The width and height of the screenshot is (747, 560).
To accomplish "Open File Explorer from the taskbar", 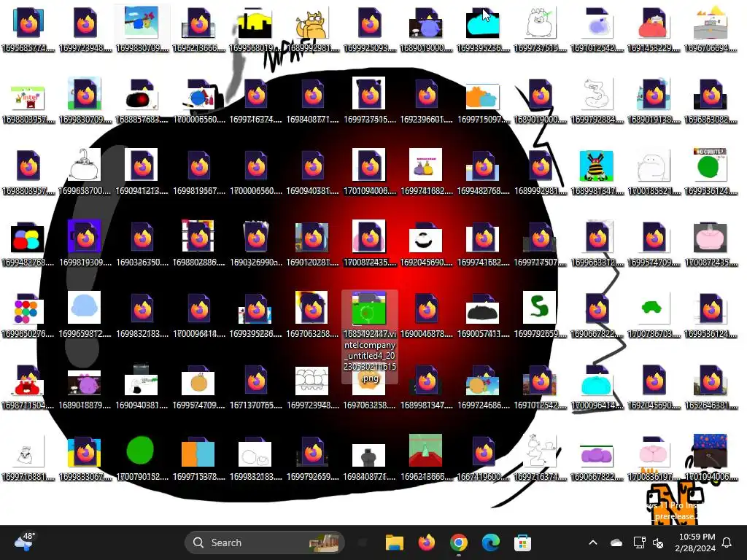I will point(395,542).
